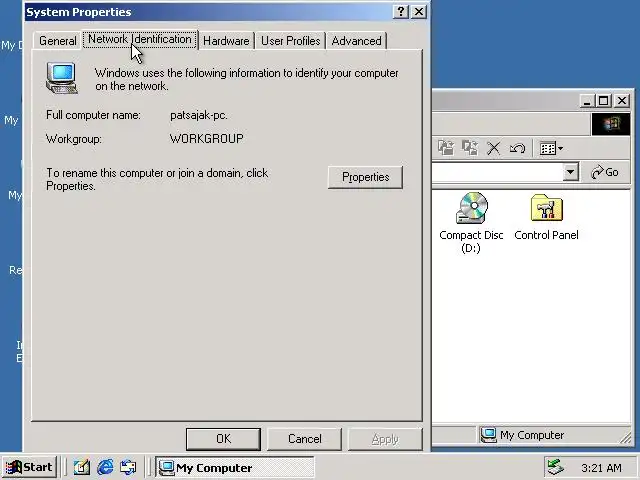Select the Network Identification tab

click(140, 40)
